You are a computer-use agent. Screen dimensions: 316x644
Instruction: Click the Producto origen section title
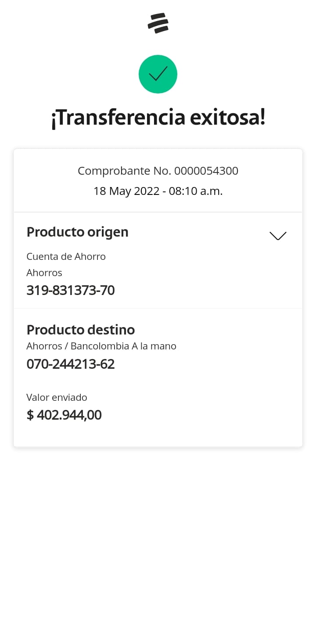(x=77, y=232)
